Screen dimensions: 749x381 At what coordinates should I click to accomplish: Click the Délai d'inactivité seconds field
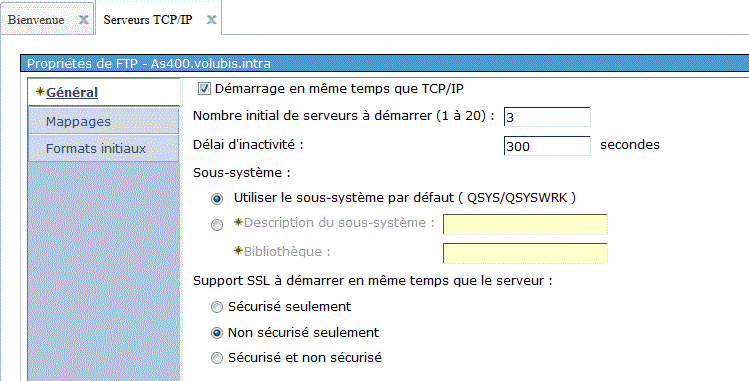tap(547, 146)
